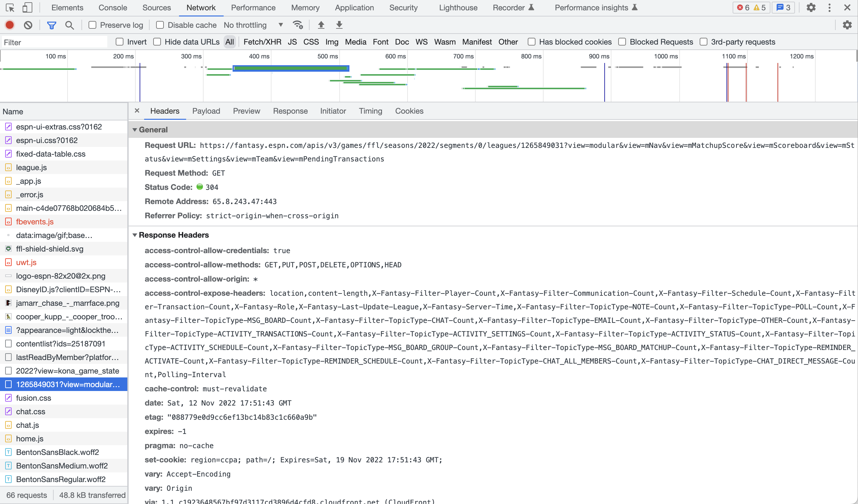Select the Manifest type filter
Screen dimensions: 858x504
tap(477, 42)
